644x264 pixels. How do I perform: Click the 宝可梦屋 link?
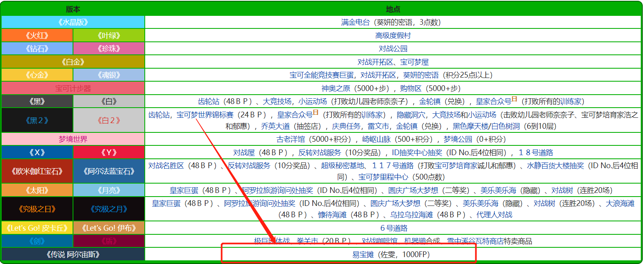[x=414, y=62]
